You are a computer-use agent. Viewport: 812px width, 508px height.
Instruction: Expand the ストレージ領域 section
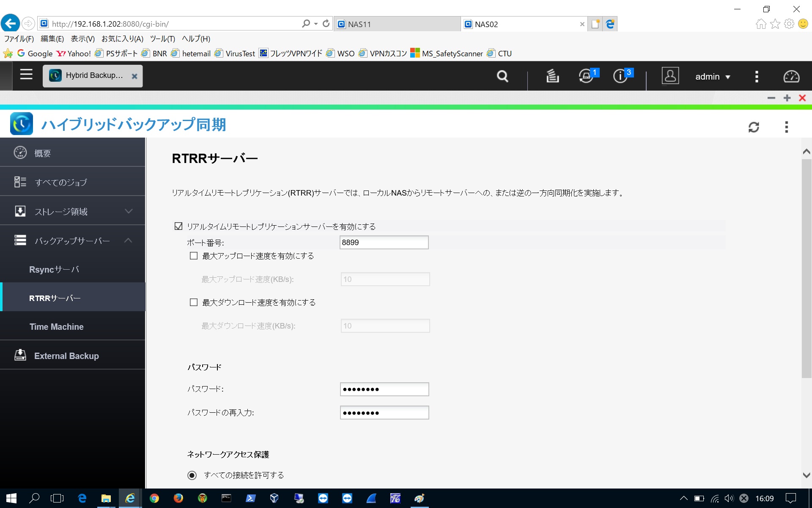point(129,210)
